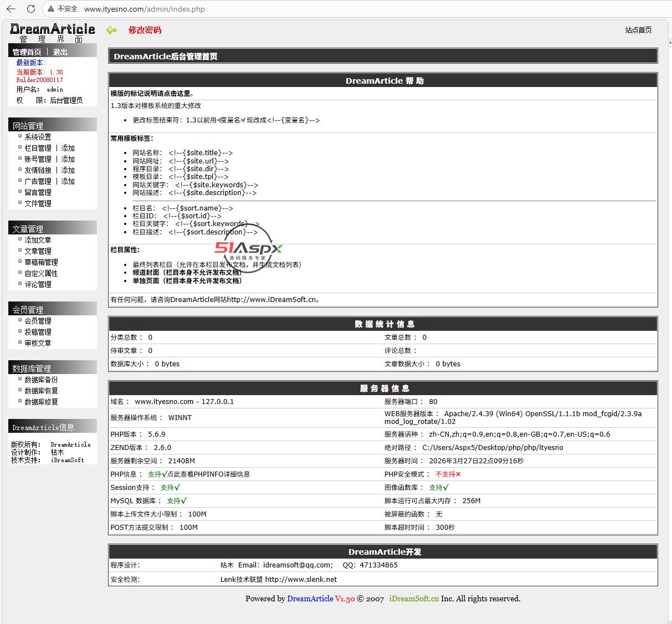The image size is (672, 624).
Task: Click the 数据统计信息 panel header
Action: [x=383, y=324]
